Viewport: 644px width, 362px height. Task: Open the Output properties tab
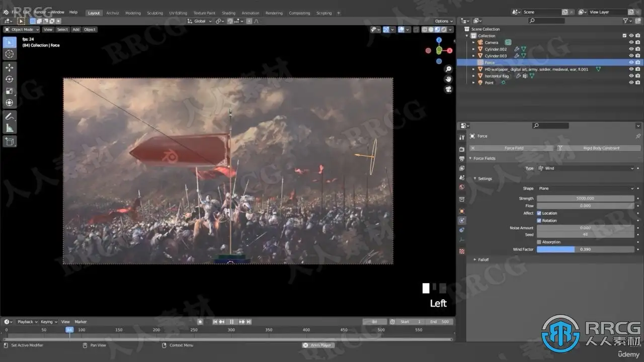click(x=462, y=159)
